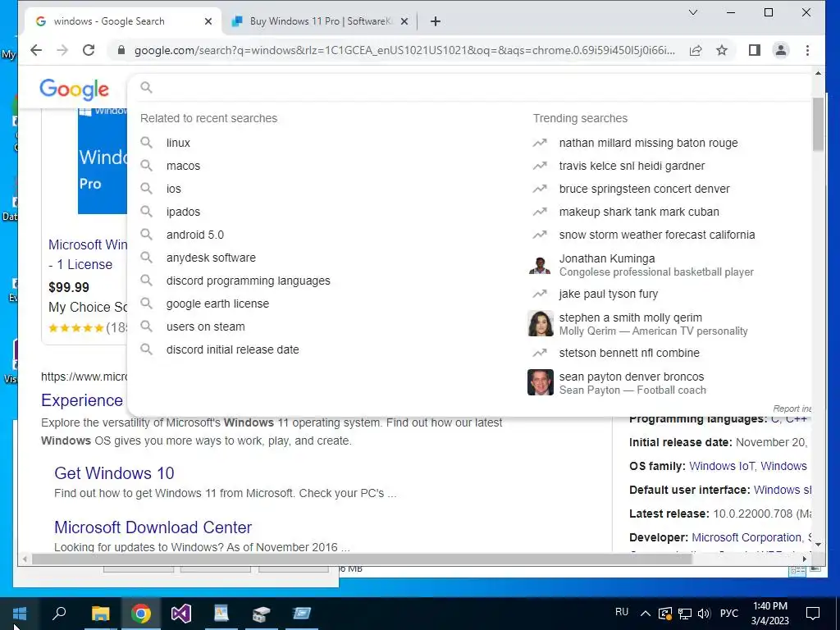This screenshot has height=630, width=840.
Task: Open trending 'nathan millard missing baton rouge'
Action: [648, 143]
